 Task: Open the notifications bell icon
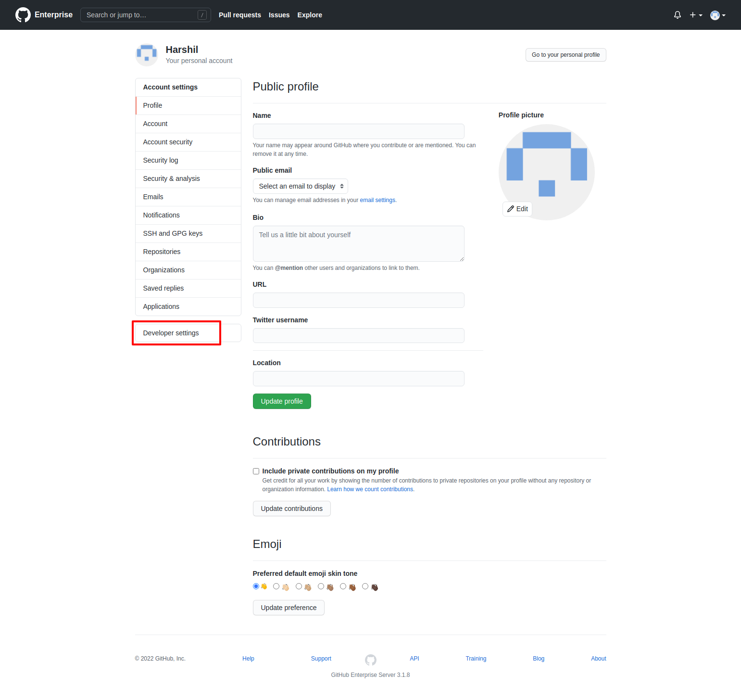[678, 15]
